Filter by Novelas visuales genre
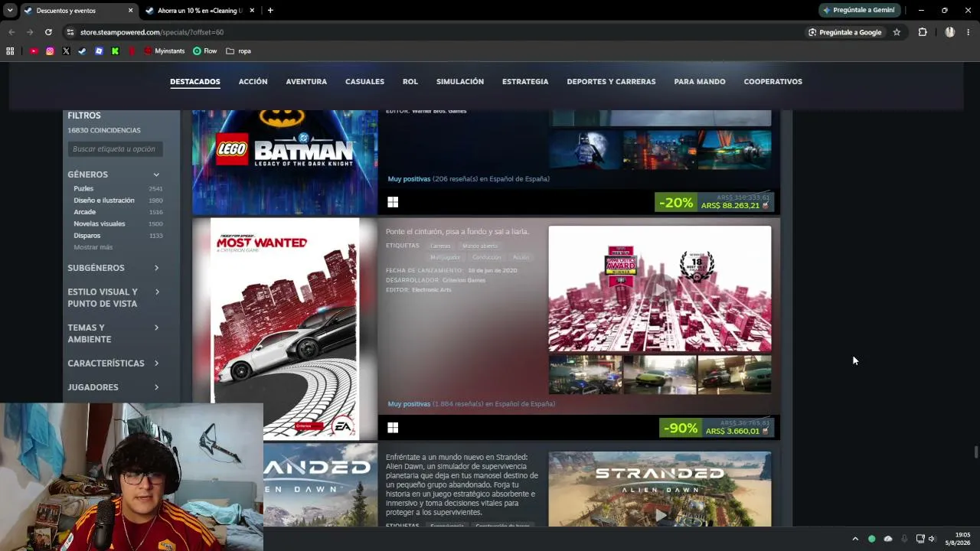The width and height of the screenshot is (980, 551). pos(100,224)
